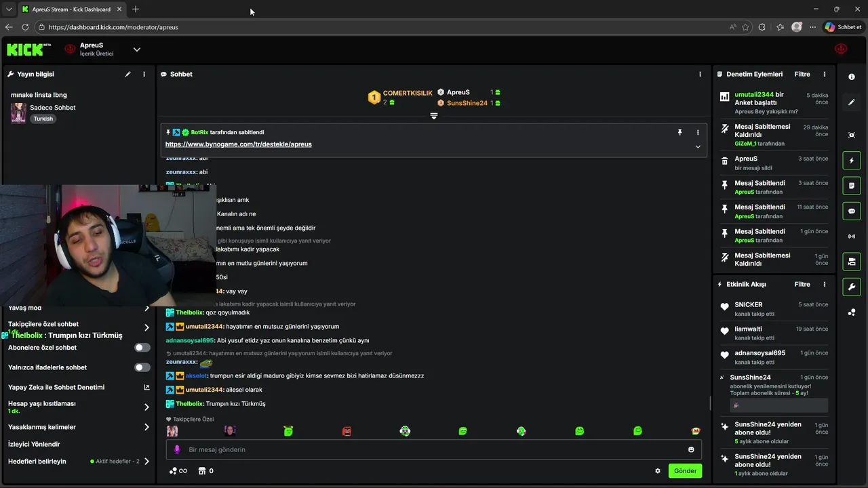This screenshot has height=488, width=868.
Task: Open browser tab list dropdown
Action: (9, 9)
